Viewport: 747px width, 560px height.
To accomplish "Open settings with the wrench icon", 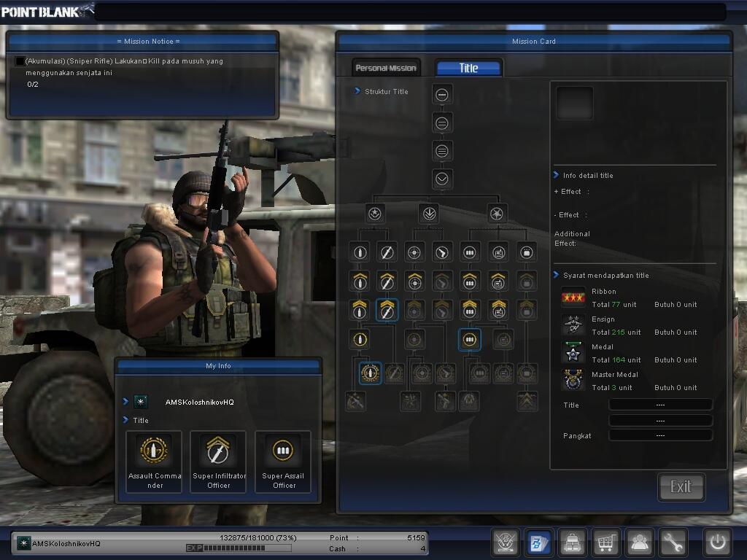I will [x=673, y=542].
